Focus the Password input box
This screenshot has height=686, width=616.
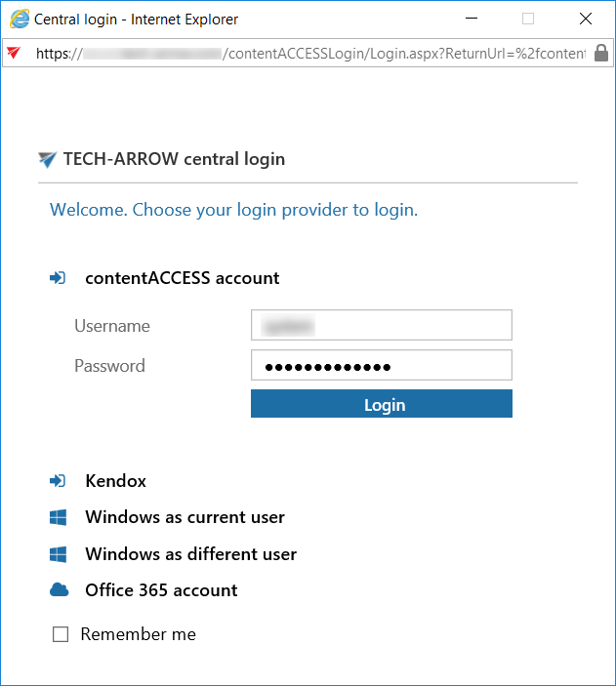click(x=381, y=366)
